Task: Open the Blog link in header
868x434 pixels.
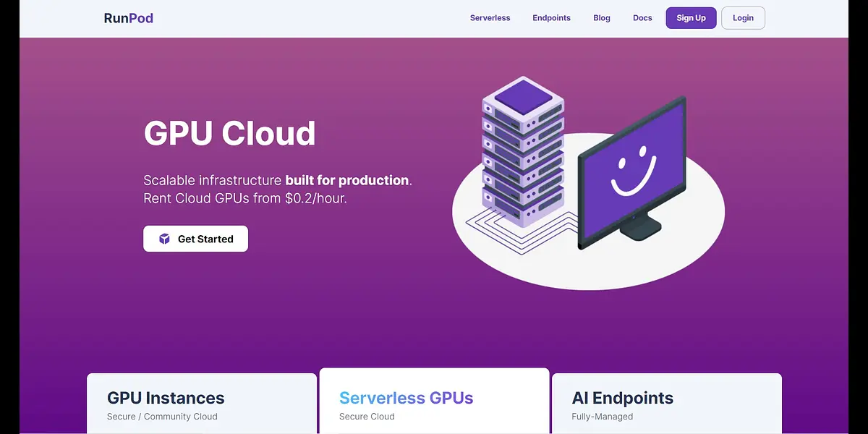Action: click(601, 18)
